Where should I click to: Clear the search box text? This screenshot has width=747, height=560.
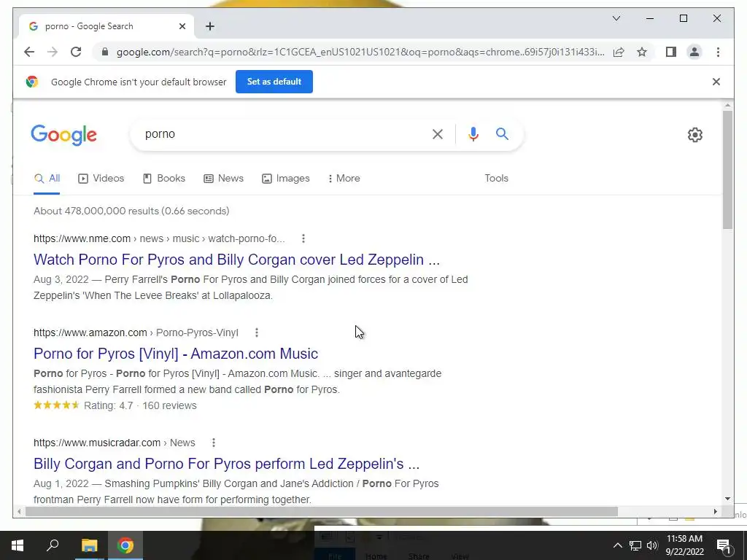click(x=438, y=134)
